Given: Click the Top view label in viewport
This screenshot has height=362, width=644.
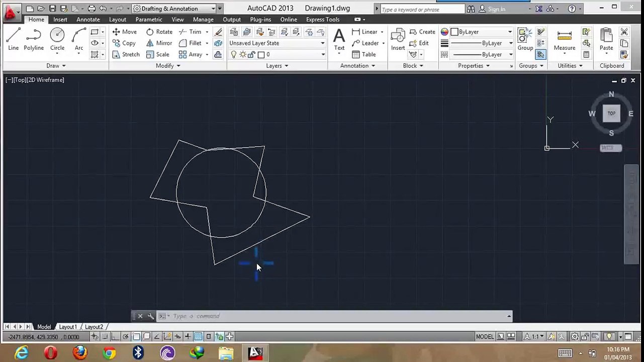Looking at the screenshot, I should coord(20,80).
